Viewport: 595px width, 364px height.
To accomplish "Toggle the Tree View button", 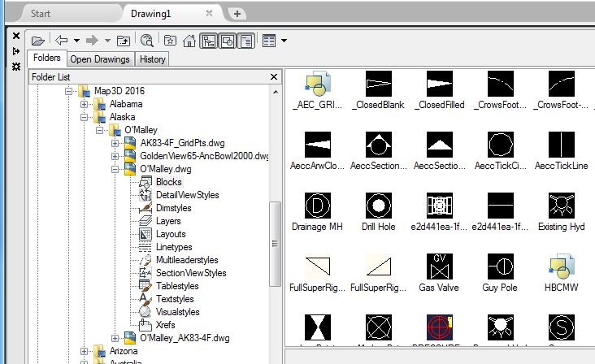I will click(209, 41).
